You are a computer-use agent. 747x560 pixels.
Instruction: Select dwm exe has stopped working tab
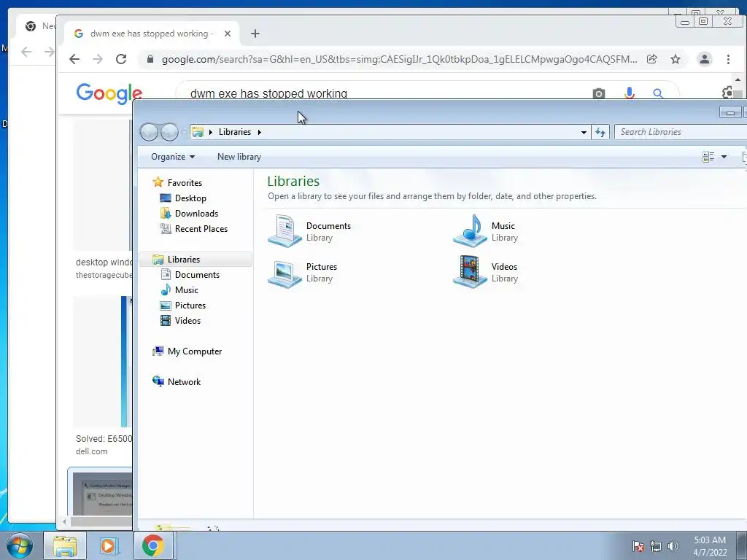[x=152, y=34]
